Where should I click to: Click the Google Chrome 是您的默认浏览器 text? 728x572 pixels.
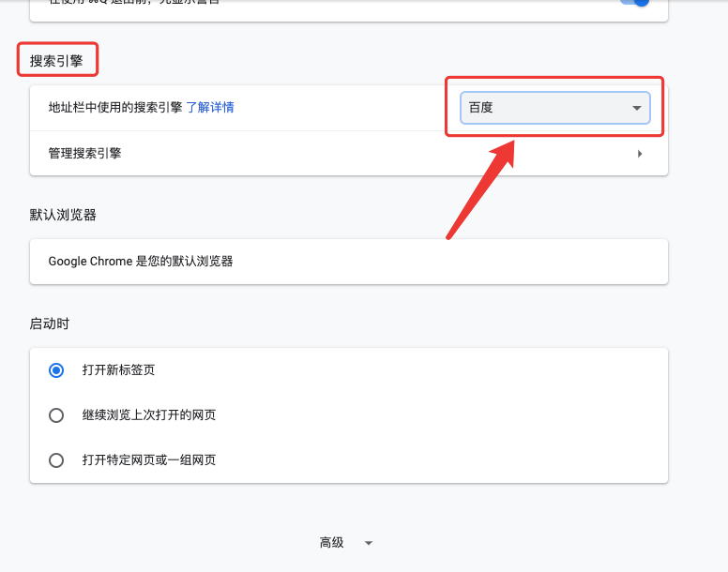(141, 262)
